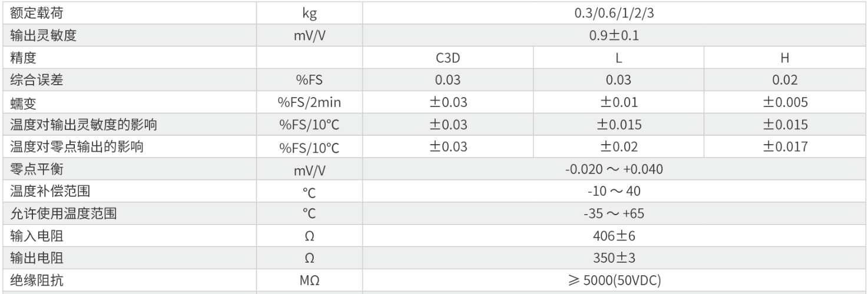Click the L accuracy column header

618,58
